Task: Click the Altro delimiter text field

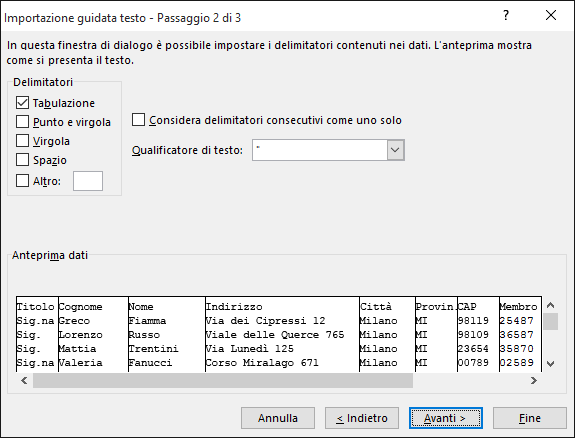Action: [88, 181]
